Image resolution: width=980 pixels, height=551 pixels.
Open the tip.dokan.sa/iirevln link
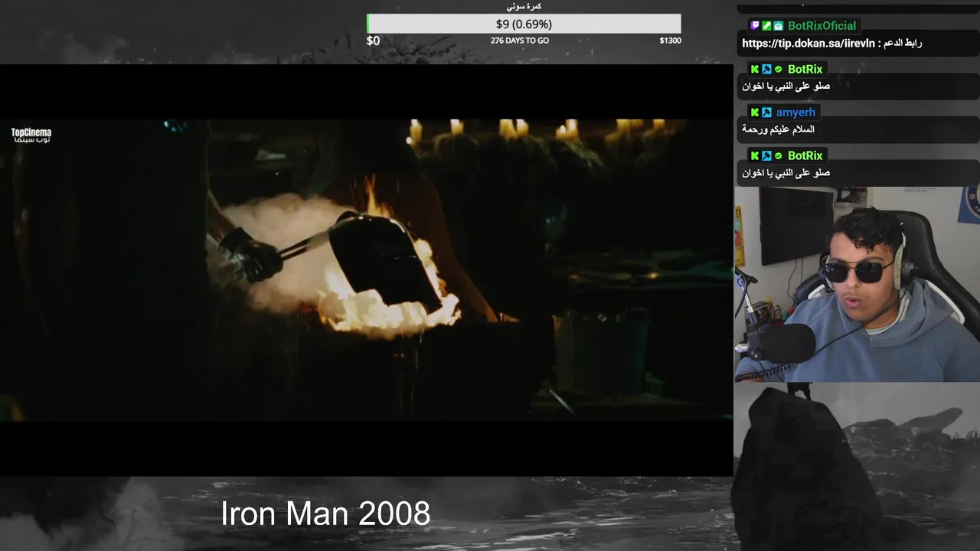coord(808,44)
